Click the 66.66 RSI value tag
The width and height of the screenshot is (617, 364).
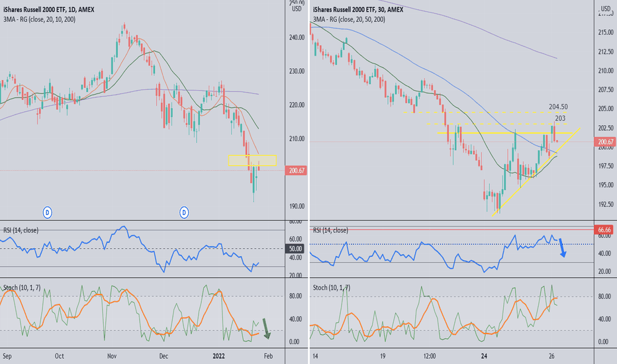click(x=604, y=230)
